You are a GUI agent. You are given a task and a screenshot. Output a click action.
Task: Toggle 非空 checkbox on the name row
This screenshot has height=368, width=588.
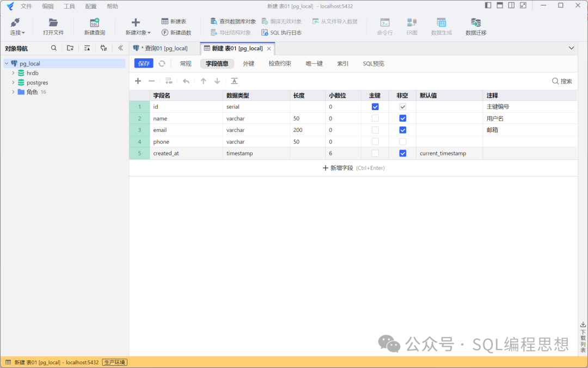point(402,118)
